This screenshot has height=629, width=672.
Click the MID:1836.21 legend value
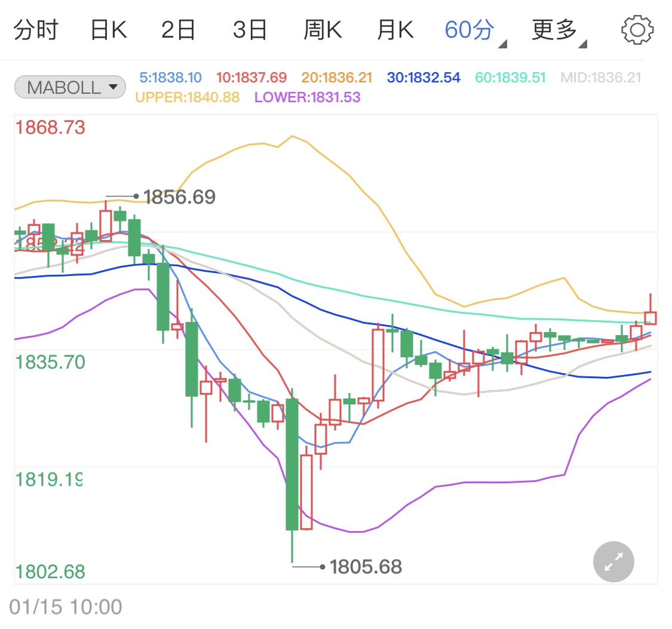[601, 78]
